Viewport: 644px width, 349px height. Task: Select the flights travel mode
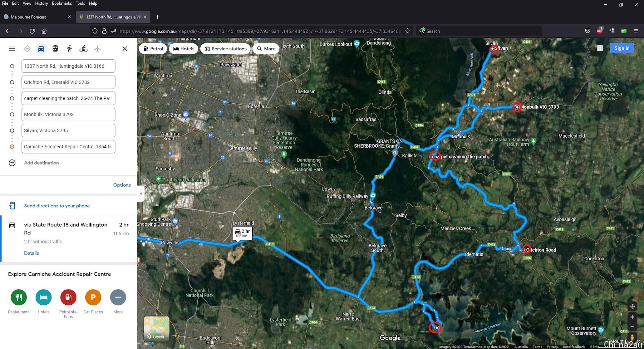point(97,49)
